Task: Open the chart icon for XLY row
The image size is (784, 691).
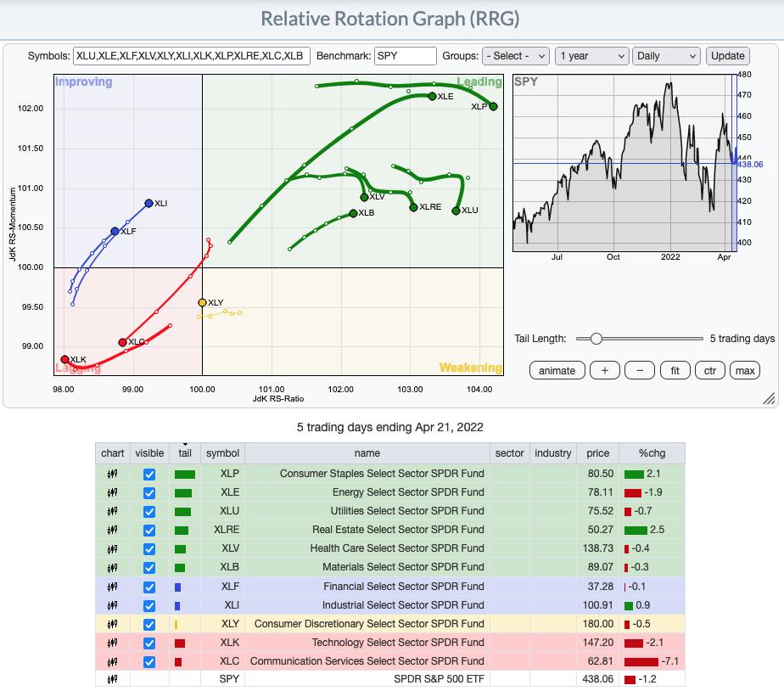Action: tap(113, 624)
